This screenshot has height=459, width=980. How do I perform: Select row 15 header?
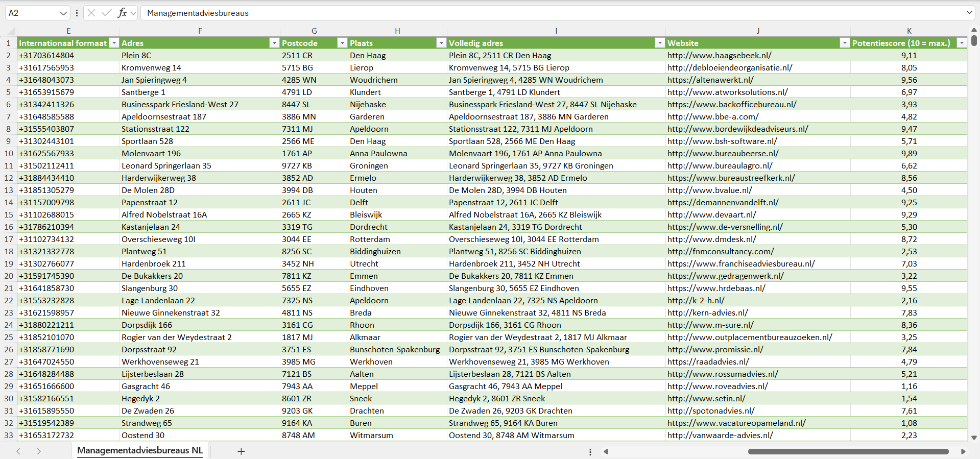(9, 214)
